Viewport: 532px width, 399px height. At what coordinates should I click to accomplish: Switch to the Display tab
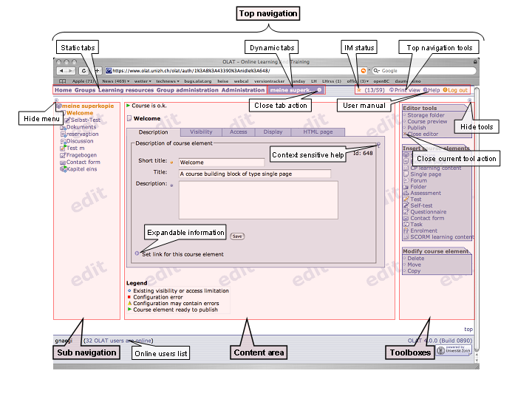(273, 132)
